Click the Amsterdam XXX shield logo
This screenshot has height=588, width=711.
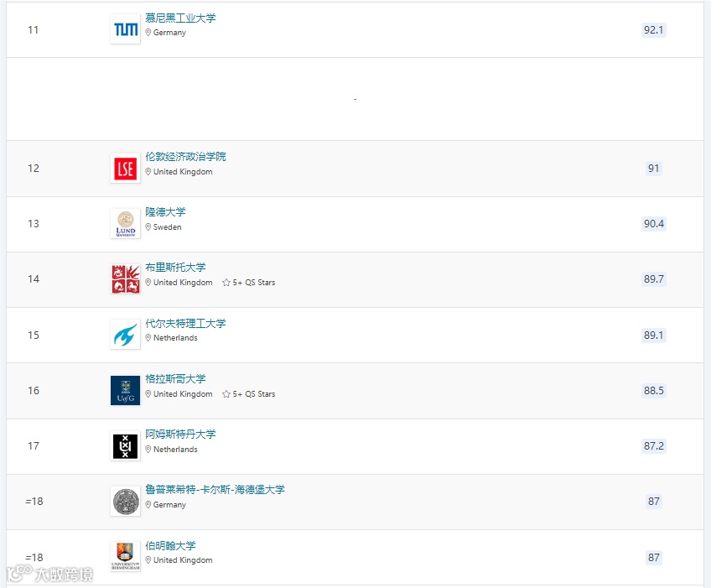pyautogui.click(x=124, y=445)
